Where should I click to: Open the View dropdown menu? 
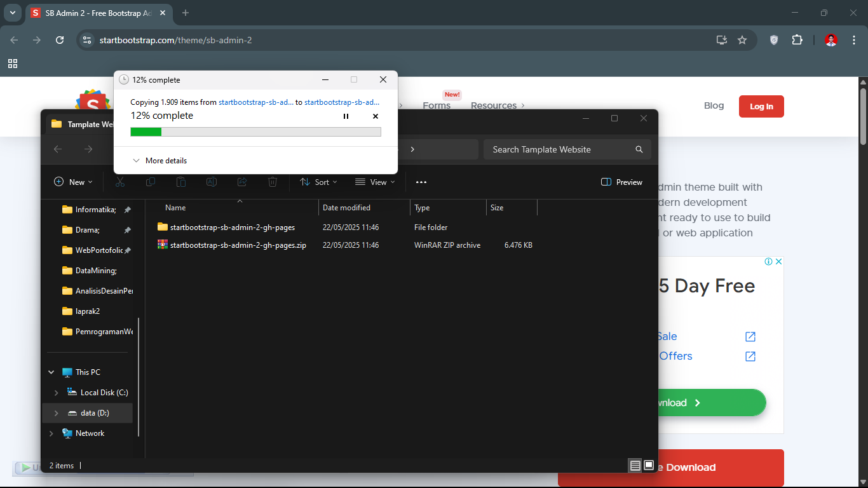click(x=375, y=182)
